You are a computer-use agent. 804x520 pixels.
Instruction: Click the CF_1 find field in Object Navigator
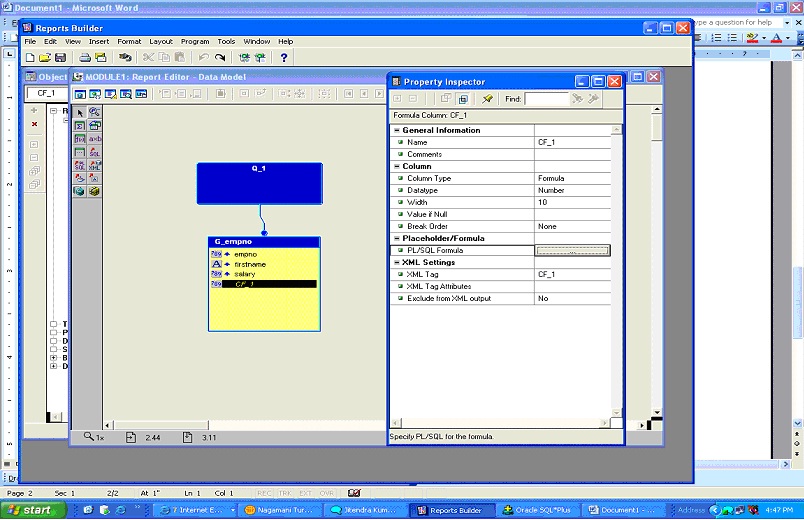pos(47,93)
